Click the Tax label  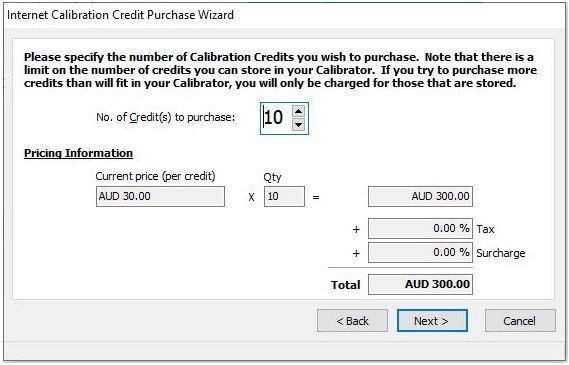486,229
